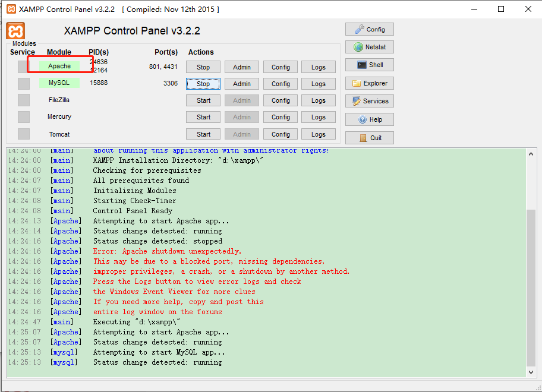542x392 pixels.
Task: Open Apache Admin page
Action: click(x=242, y=67)
